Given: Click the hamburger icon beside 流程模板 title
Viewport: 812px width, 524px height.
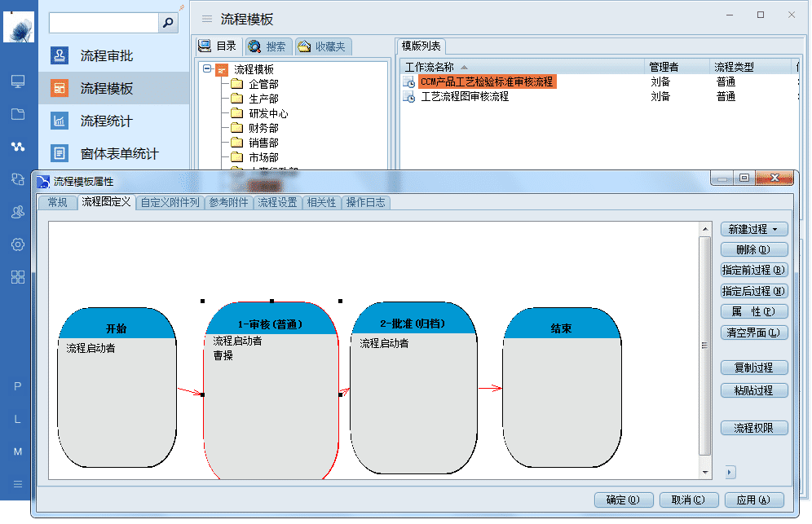Looking at the screenshot, I should [x=207, y=20].
